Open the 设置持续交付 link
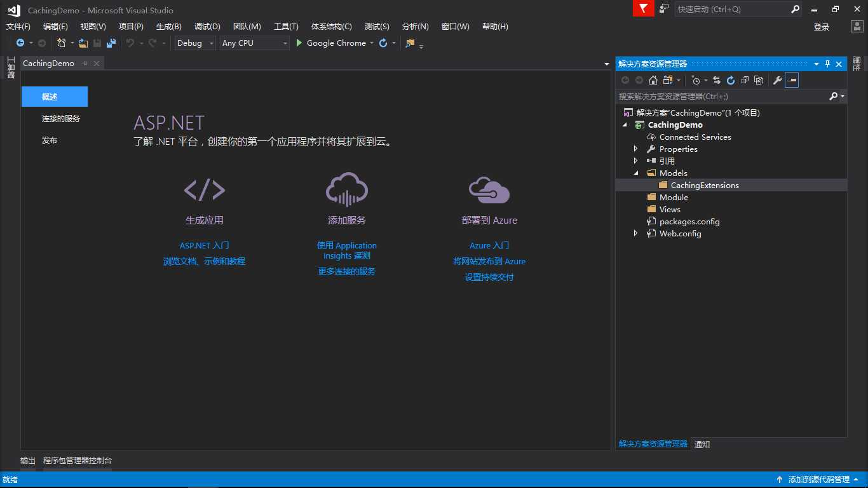Image resolution: width=868 pixels, height=488 pixels. 489,277
